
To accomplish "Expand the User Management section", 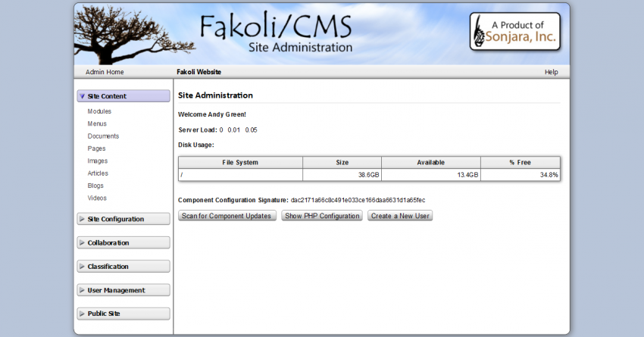I will pos(123,290).
